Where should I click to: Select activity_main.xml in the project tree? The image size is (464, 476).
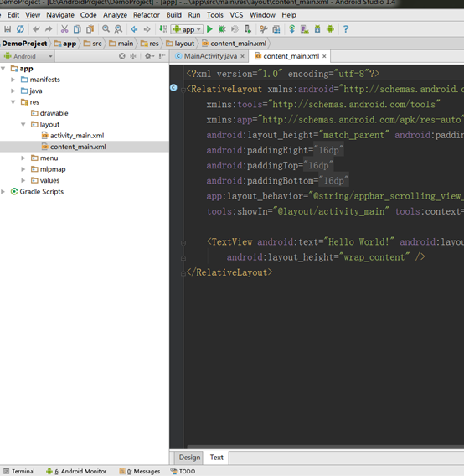tap(77, 136)
